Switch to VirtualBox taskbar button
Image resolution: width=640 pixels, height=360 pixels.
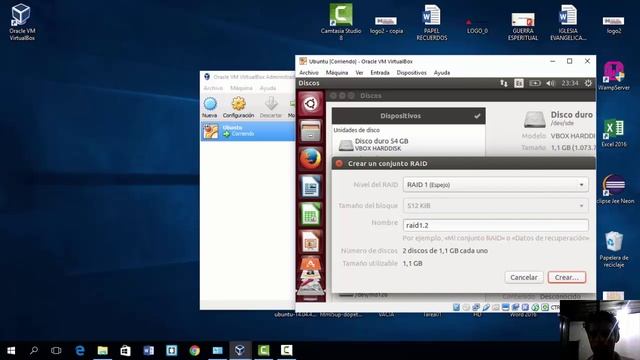tap(240, 350)
